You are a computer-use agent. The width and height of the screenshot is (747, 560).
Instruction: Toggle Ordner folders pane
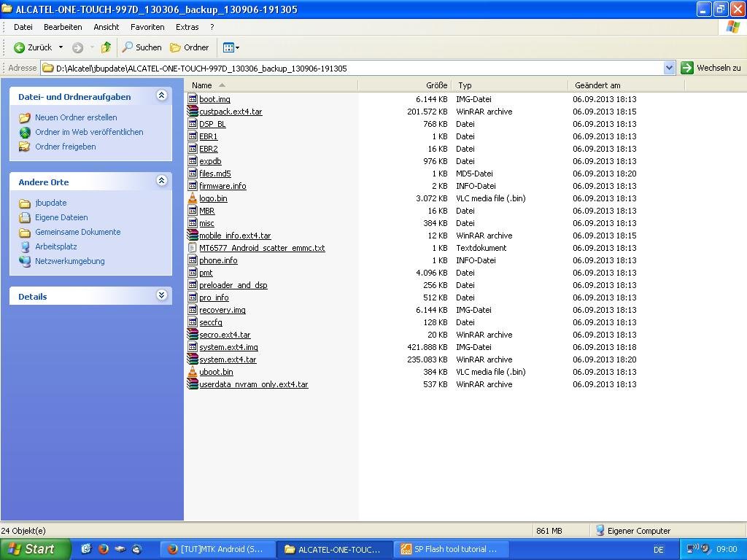click(x=190, y=47)
